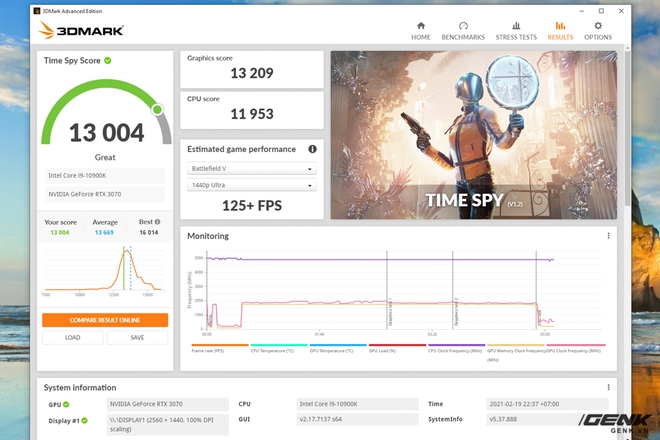Click the score distribution chart
660x440 pixels.
pyautogui.click(x=104, y=270)
